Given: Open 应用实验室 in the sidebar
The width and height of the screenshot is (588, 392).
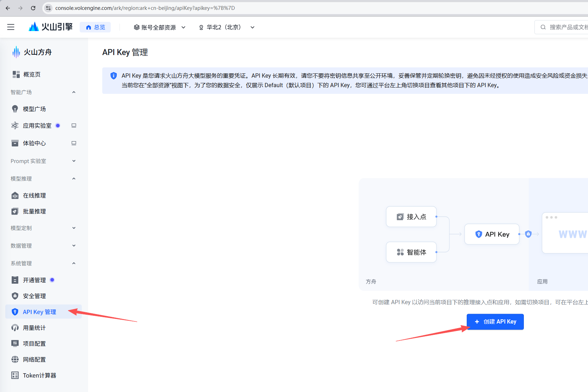Looking at the screenshot, I should pos(37,126).
